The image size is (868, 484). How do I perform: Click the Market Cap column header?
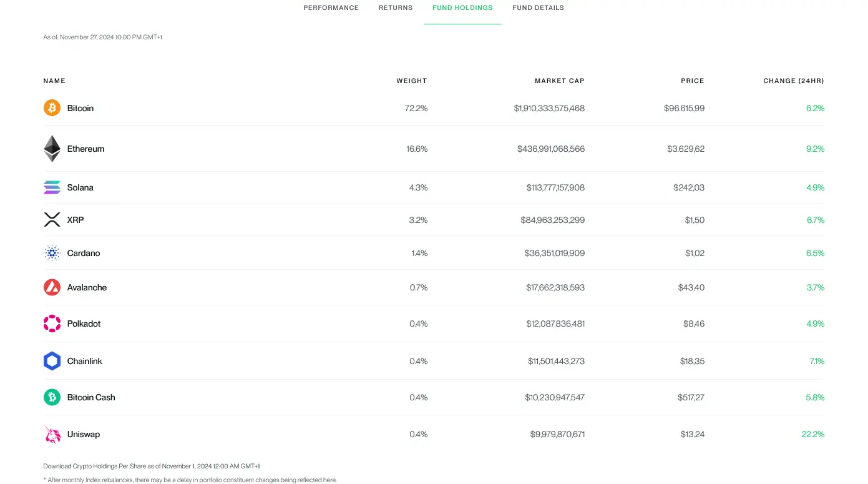560,81
